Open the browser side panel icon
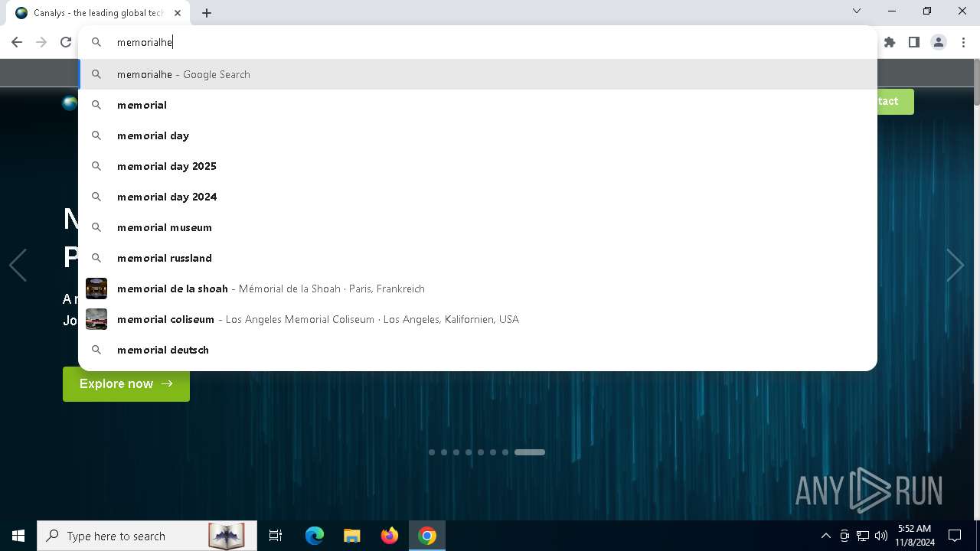Screen dimensions: 980x551 914,42
